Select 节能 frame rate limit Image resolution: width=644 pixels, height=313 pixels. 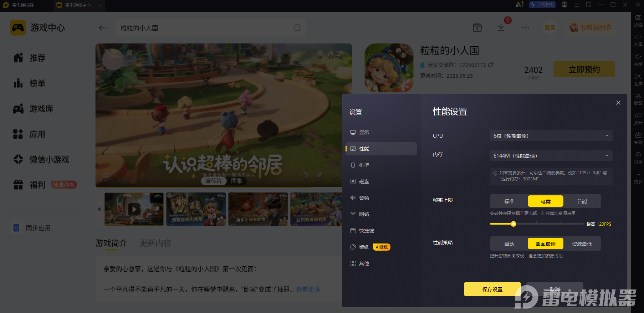click(582, 201)
